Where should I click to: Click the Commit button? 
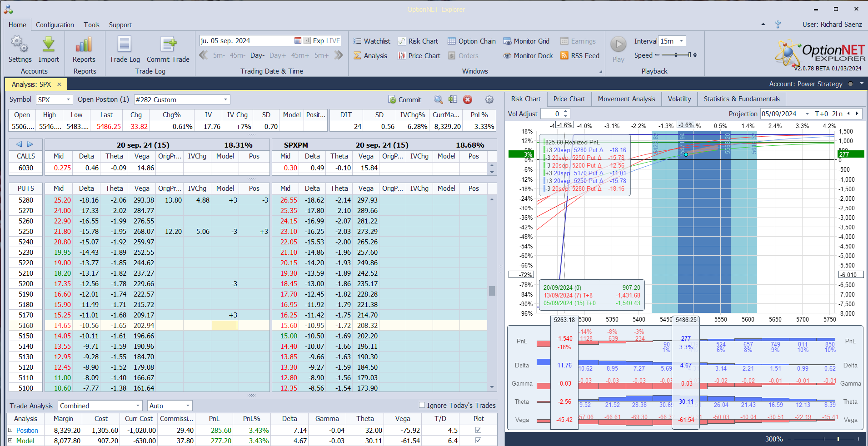click(x=405, y=99)
